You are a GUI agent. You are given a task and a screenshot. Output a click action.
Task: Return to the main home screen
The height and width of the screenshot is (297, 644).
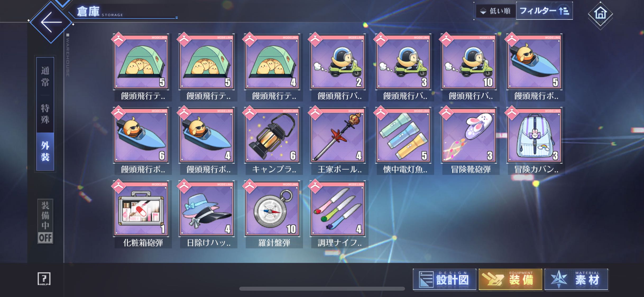(x=600, y=14)
